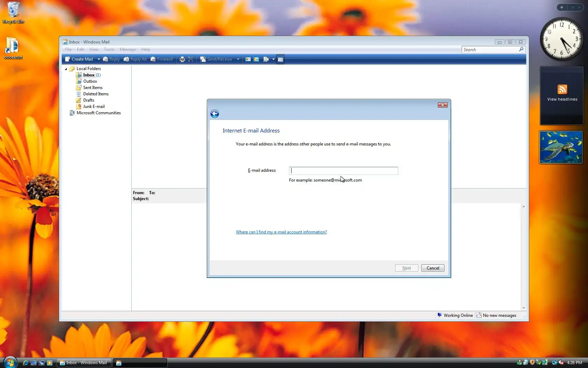Click the wizard Back arrow button
This screenshot has width=588, height=368.
[215, 114]
